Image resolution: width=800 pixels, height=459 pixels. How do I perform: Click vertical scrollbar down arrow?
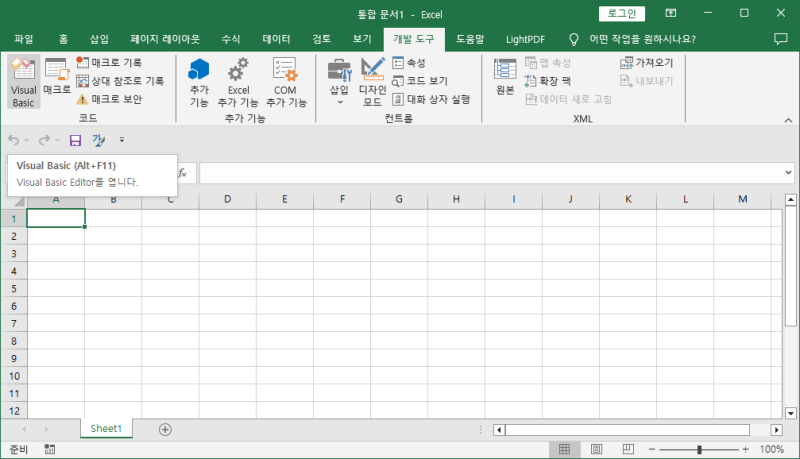pyautogui.click(x=790, y=413)
